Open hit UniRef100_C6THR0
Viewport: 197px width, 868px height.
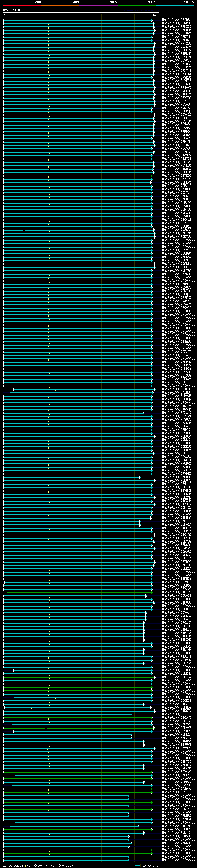(177, 33)
